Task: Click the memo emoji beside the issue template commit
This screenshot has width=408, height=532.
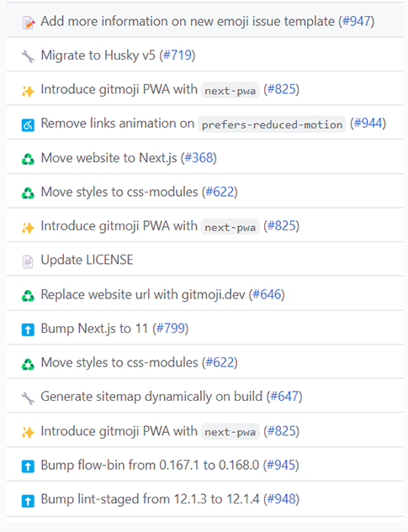Action: point(29,23)
